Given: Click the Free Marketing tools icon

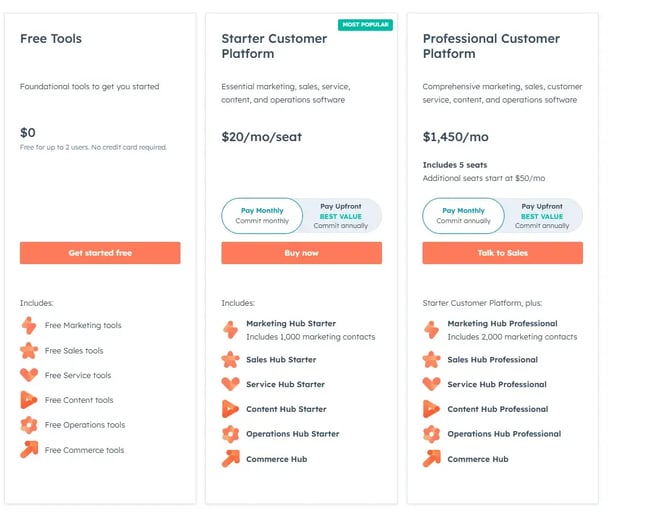Looking at the screenshot, I should click(28, 325).
